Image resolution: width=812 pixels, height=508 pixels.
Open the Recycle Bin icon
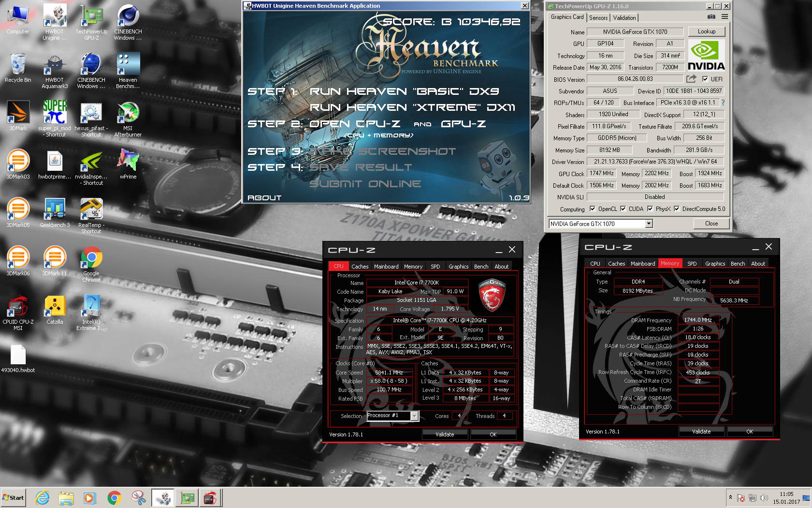pos(18,68)
